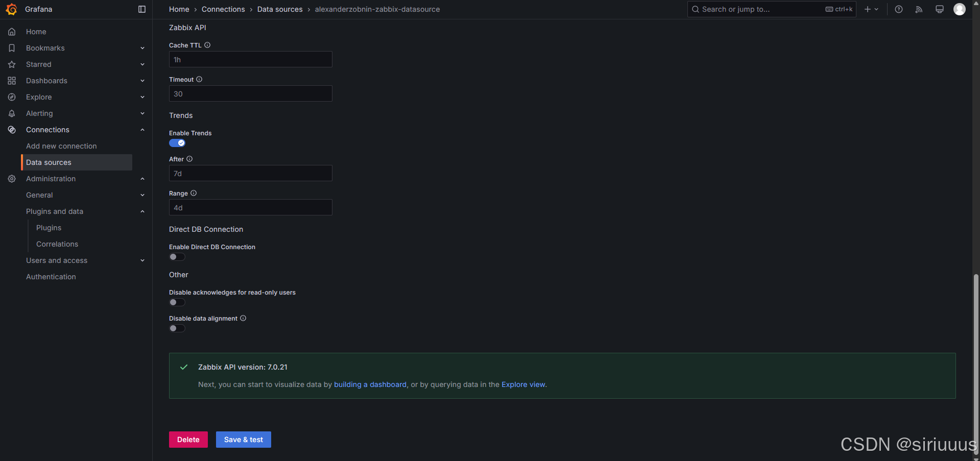Collapse the Connections section chevron
Screen dimensions: 980x461
click(x=142, y=130)
